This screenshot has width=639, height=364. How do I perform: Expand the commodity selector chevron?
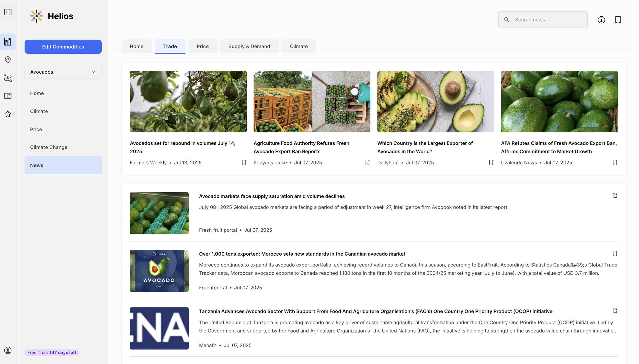[93, 72]
